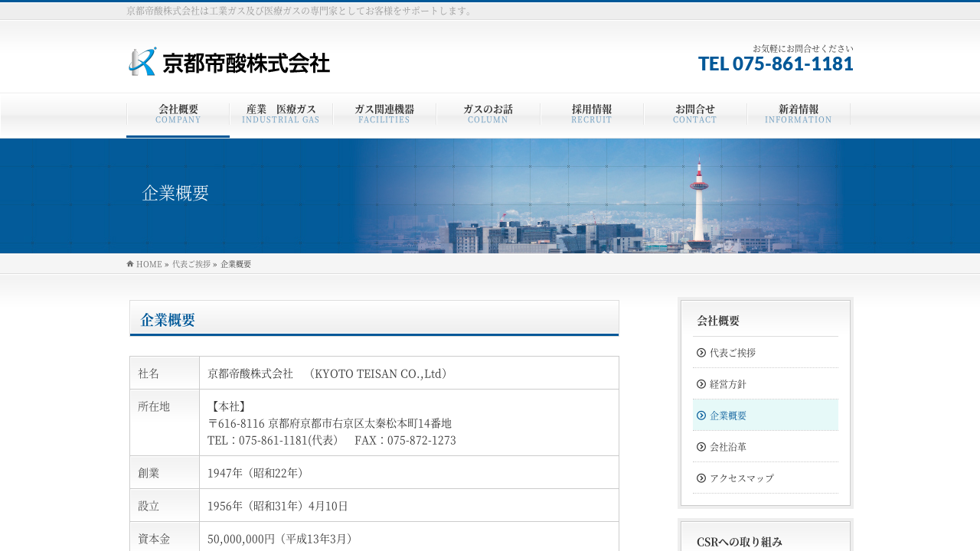Click arrow icon beside 代表ご挨拶 in sidebar

pyautogui.click(x=701, y=353)
